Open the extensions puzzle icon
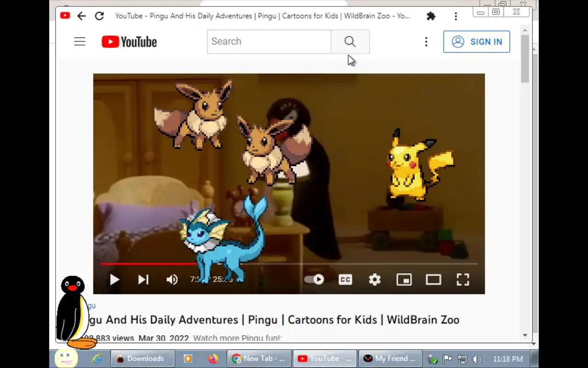Viewport: 588px width, 368px height. pos(431,16)
